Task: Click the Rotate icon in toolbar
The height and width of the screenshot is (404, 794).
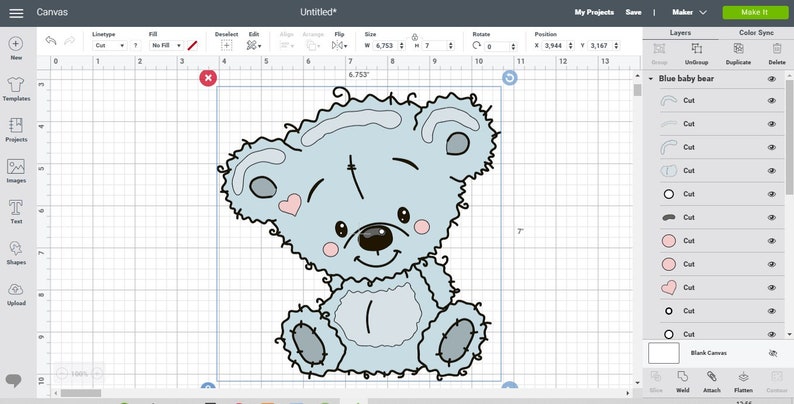Action: point(476,45)
